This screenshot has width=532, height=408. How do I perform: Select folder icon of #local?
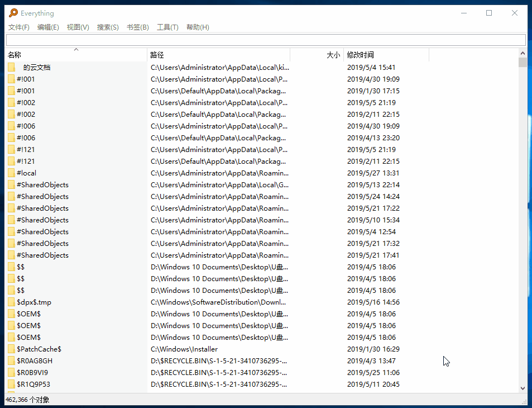click(x=12, y=173)
